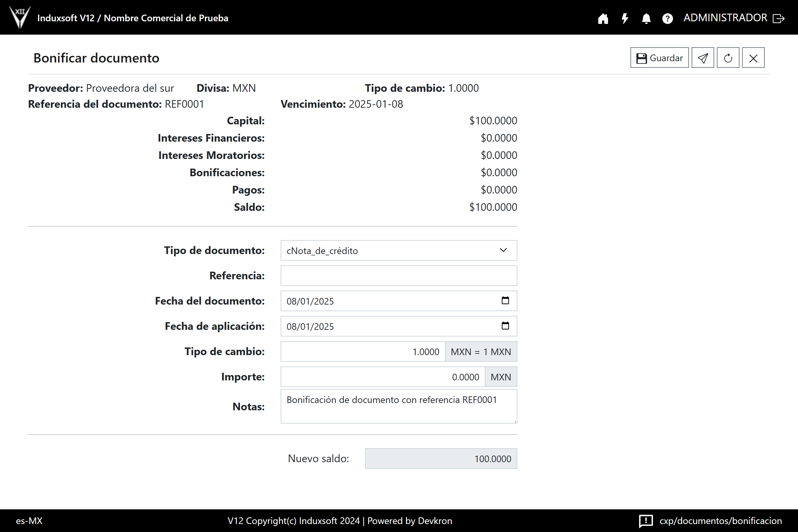The width and height of the screenshot is (798, 532).
Task: Click the refresh reload icon
Action: 728,58
